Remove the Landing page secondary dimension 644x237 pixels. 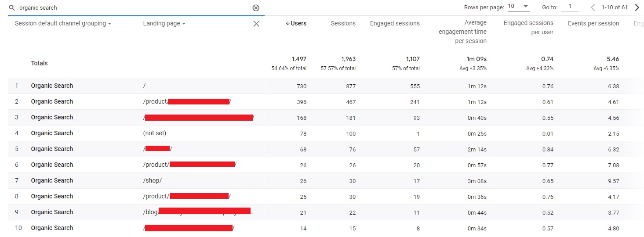click(x=256, y=24)
